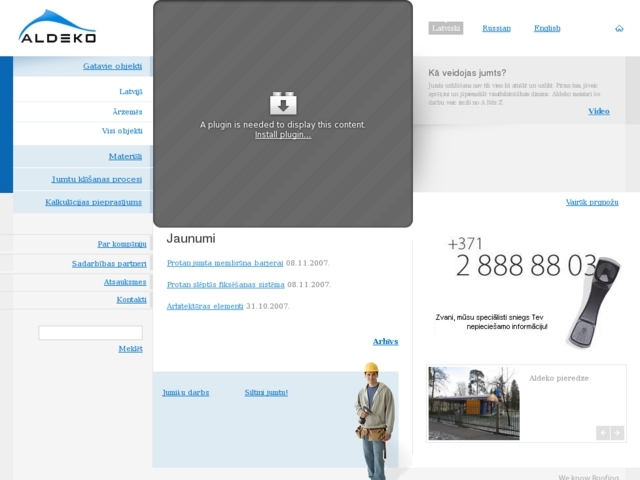
Task: Click the building photo thumbnail
Action: [474, 403]
